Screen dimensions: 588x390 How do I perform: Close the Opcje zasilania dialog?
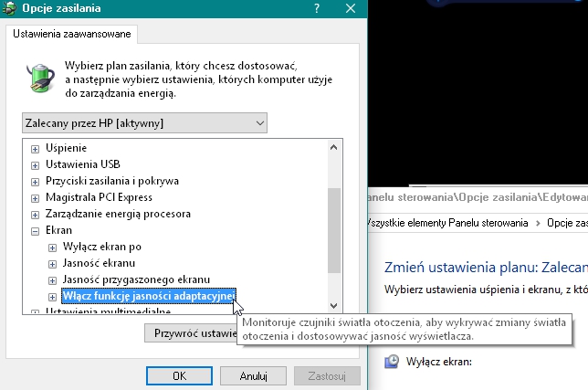click(351, 8)
